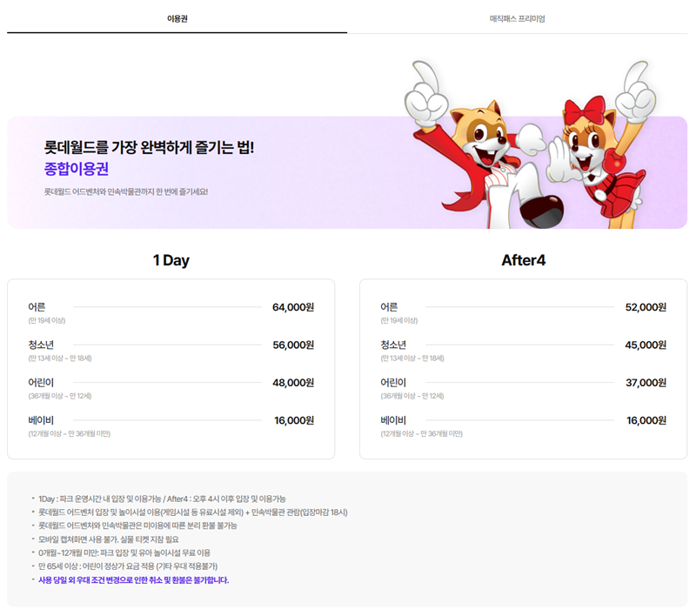Click the 종합이용권 purple heading

[77, 169]
